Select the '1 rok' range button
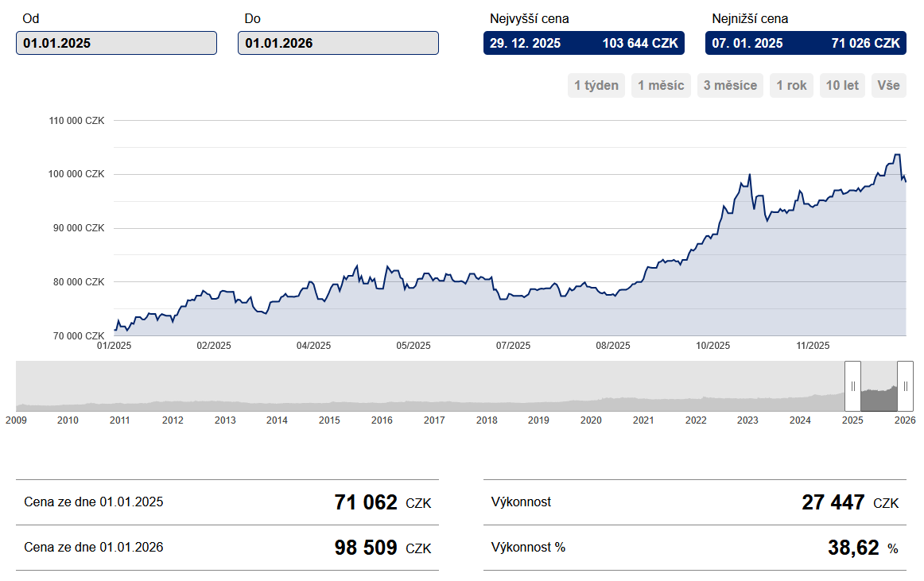 click(x=791, y=85)
